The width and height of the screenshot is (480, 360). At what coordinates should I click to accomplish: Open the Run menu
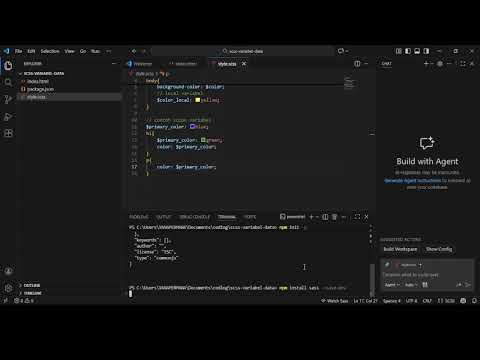pyautogui.click(x=96, y=51)
